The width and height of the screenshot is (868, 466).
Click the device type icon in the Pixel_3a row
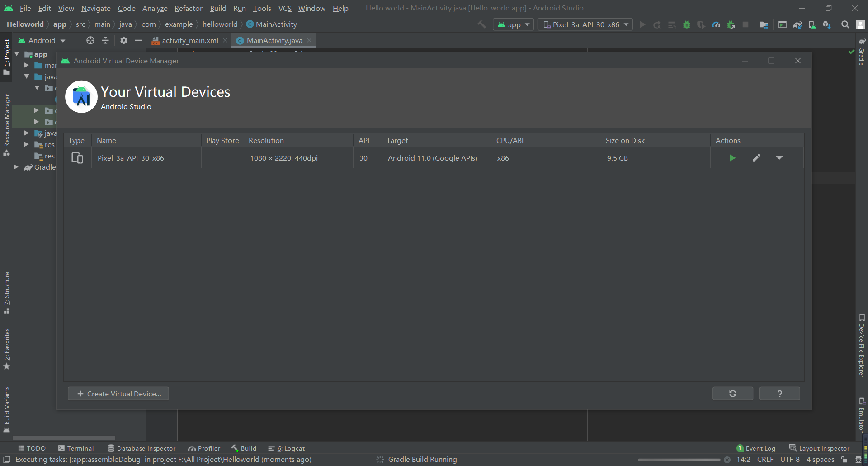[77, 158]
